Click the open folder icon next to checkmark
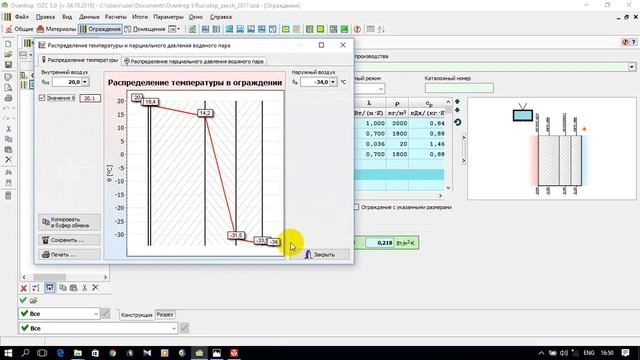Screen dimensions: 640x360 point(33,301)
